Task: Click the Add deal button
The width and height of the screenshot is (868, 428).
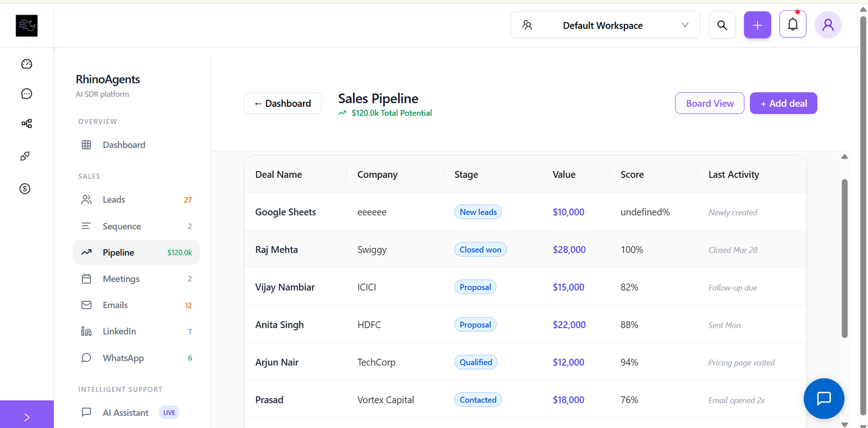Action: click(783, 103)
